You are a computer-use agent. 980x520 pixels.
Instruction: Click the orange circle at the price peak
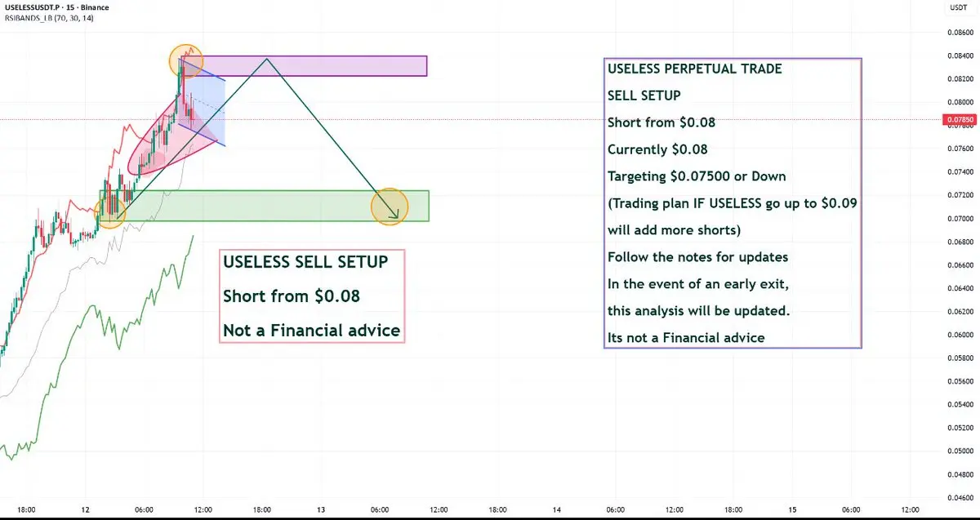click(x=186, y=60)
